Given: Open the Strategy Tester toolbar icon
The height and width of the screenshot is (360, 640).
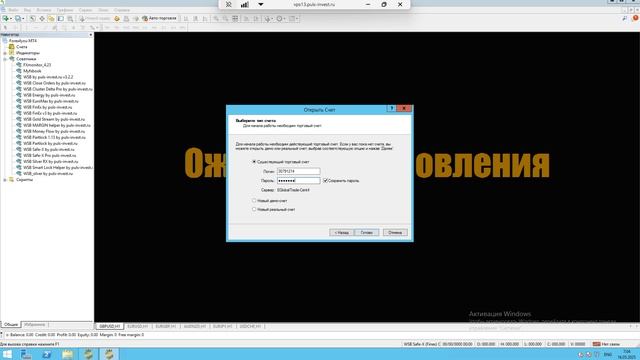Looking at the screenshot, I should pyautogui.click(x=70, y=18).
